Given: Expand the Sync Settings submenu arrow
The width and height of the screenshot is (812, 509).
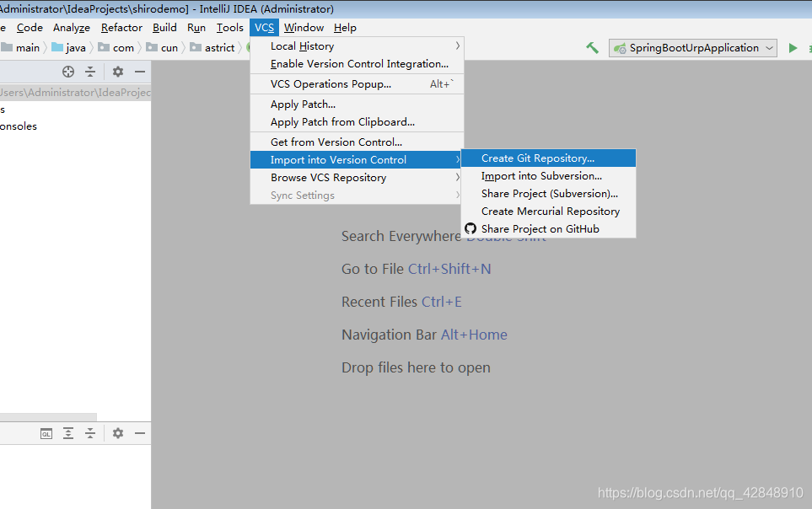Looking at the screenshot, I should [457, 195].
